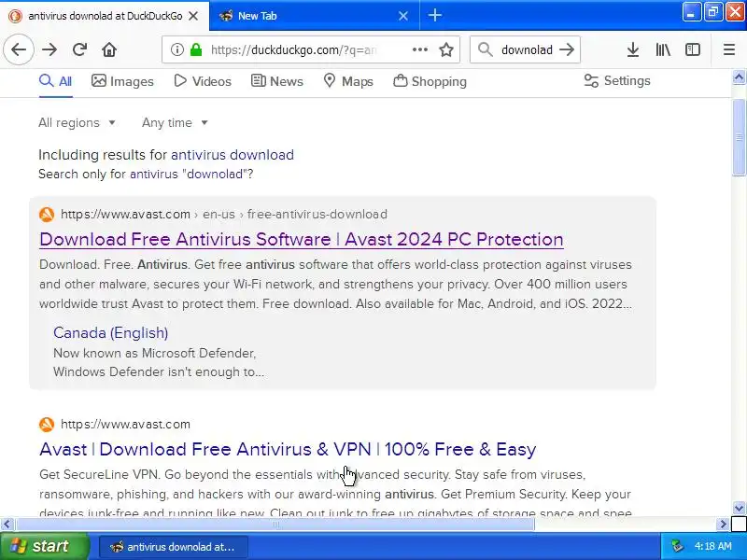Click the taskbar clock showing 4:18 AM
Viewport: 747px width, 560px height.
[x=712, y=546]
